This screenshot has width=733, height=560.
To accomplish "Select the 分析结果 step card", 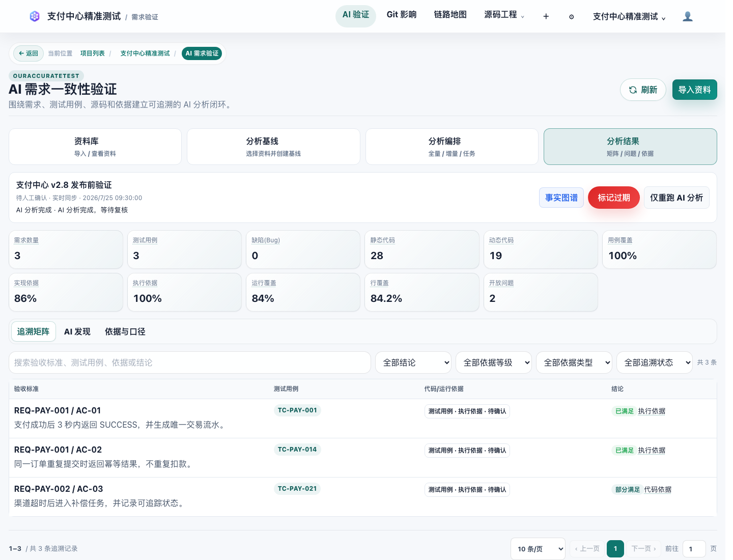I will click(630, 147).
